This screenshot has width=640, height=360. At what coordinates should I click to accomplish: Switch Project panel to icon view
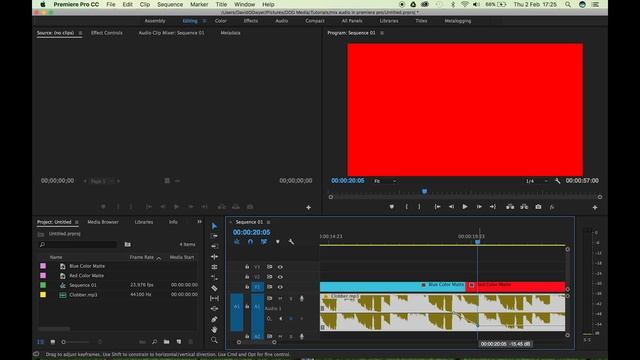(x=53, y=342)
